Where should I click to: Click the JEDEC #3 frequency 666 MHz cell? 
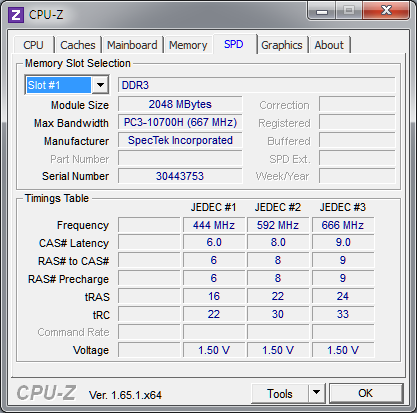point(343,225)
